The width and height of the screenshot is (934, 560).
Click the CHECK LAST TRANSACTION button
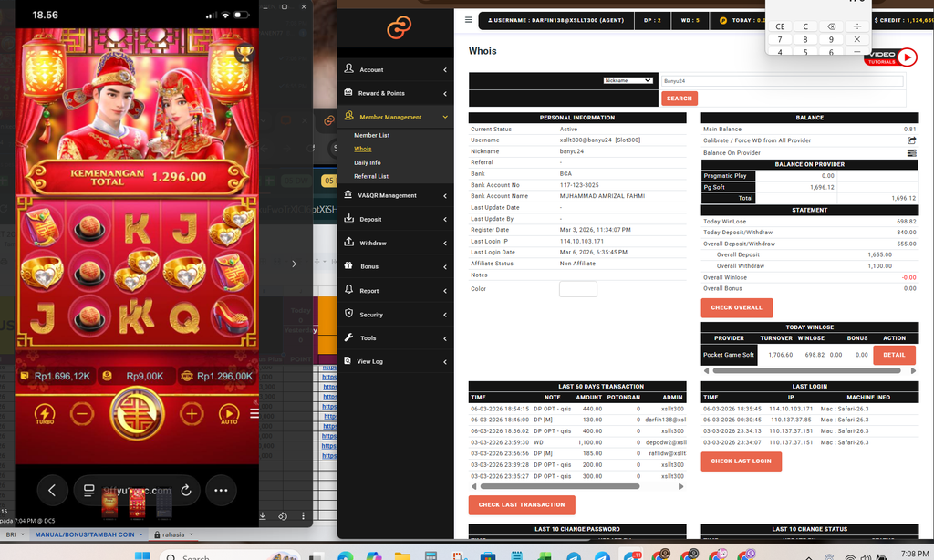(521, 505)
